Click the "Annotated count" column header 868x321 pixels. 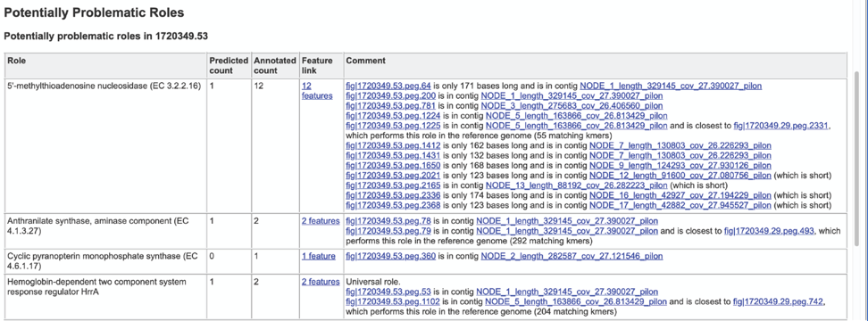coord(275,66)
